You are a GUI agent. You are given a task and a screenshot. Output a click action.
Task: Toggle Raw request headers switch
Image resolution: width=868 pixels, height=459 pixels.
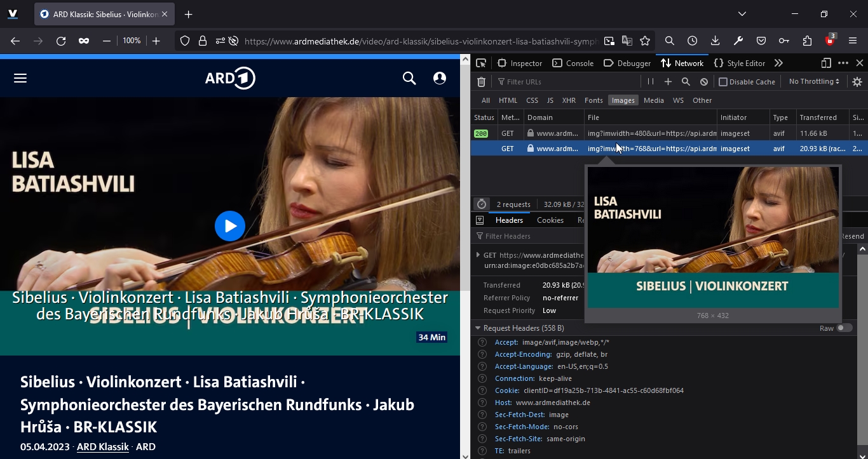[x=844, y=328]
